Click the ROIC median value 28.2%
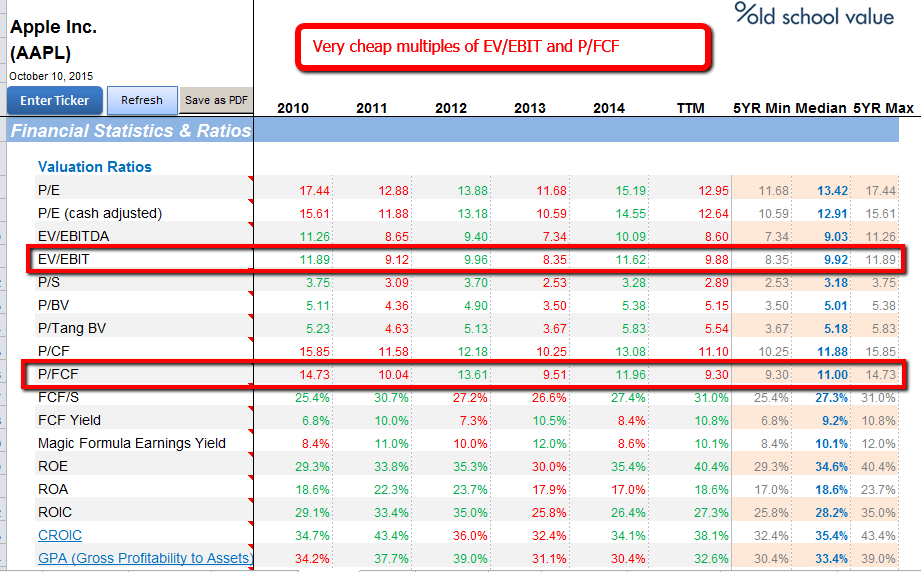 (831, 513)
